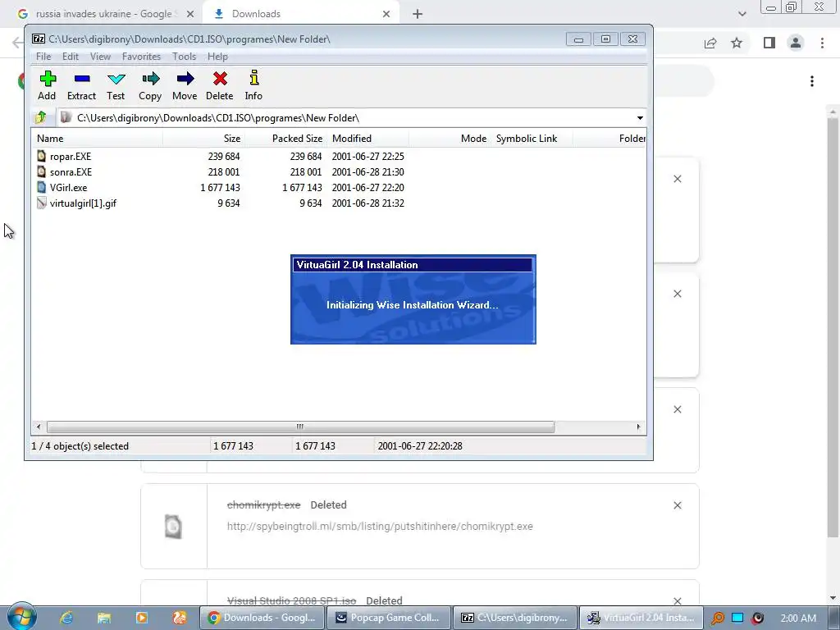
Task: Click the VGirl.exe file icon
Action: coord(41,187)
